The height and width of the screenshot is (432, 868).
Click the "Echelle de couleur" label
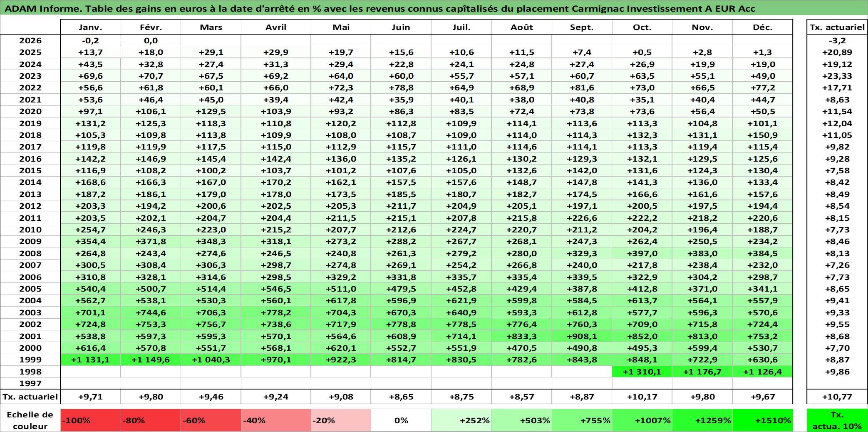pos(30,420)
